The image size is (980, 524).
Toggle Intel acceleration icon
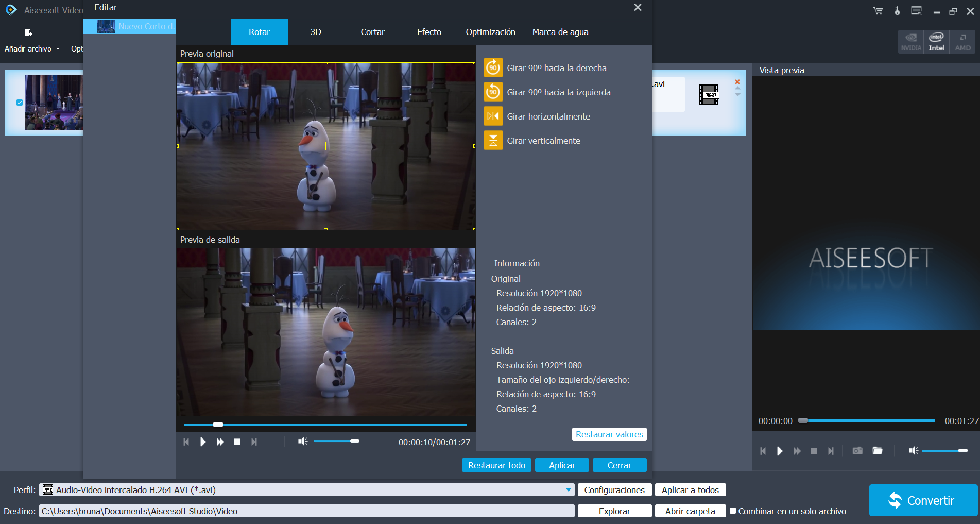click(x=936, y=42)
